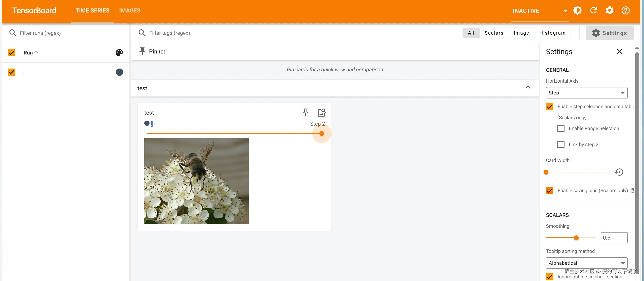Click the image step slider handle
This screenshot has height=281, width=644.
click(x=322, y=134)
